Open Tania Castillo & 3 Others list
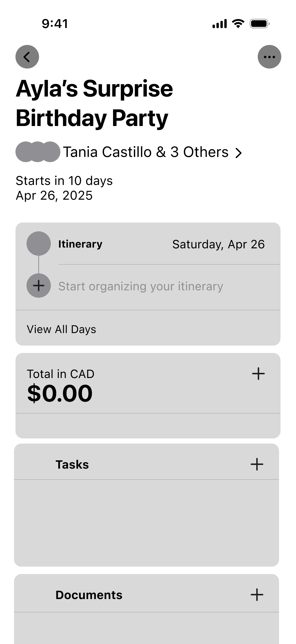This screenshot has height=644, width=296. [146, 152]
